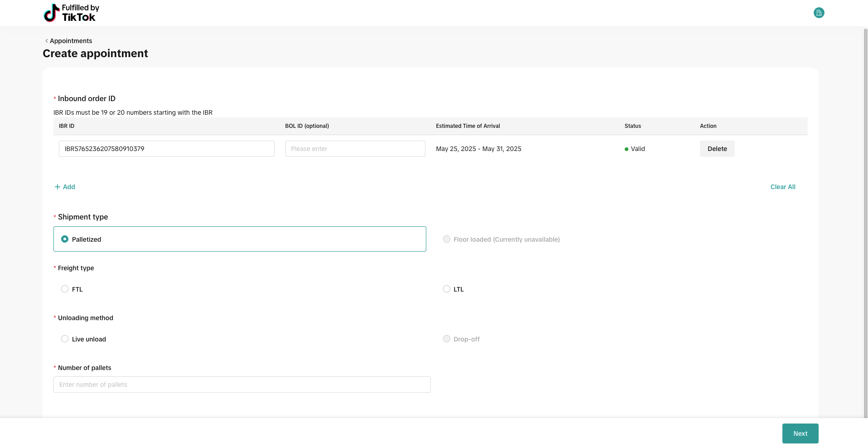Viewport: 868px width, 448px height.
Task: Select Live unload unloading method
Action: tap(65, 339)
